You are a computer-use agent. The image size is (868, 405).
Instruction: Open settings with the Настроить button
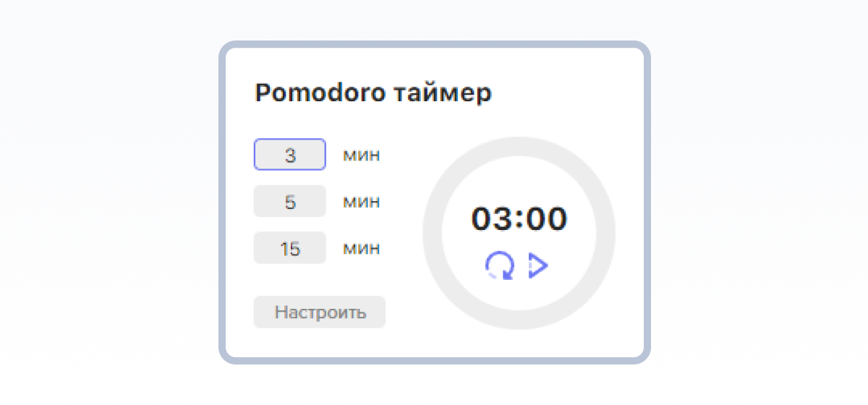pos(320,312)
